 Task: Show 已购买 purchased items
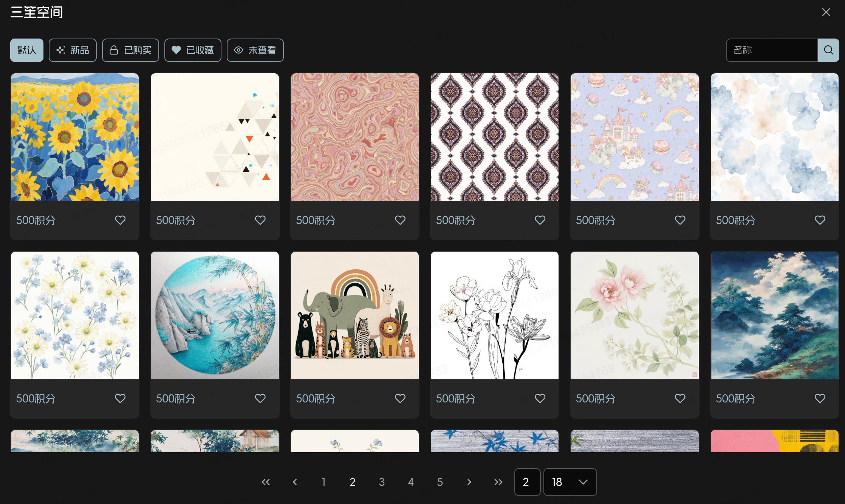click(130, 50)
